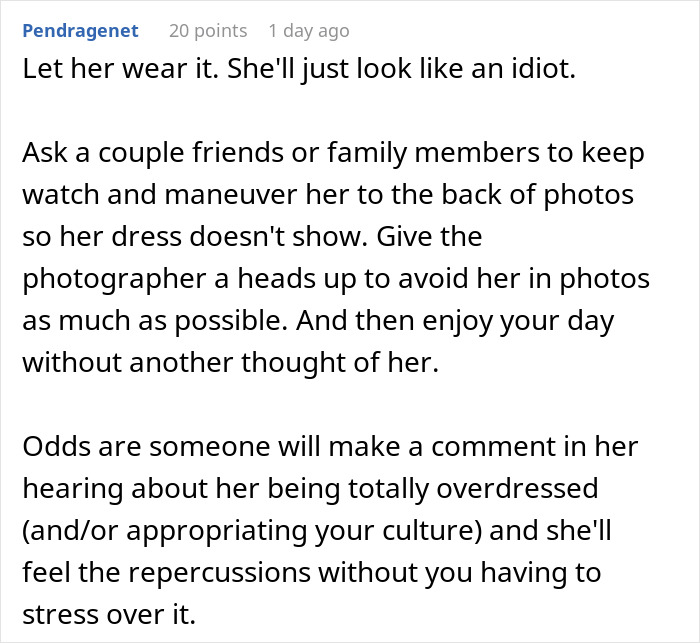
Task: Click the line "without another thought of her"
Action: (x=230, y=362)
